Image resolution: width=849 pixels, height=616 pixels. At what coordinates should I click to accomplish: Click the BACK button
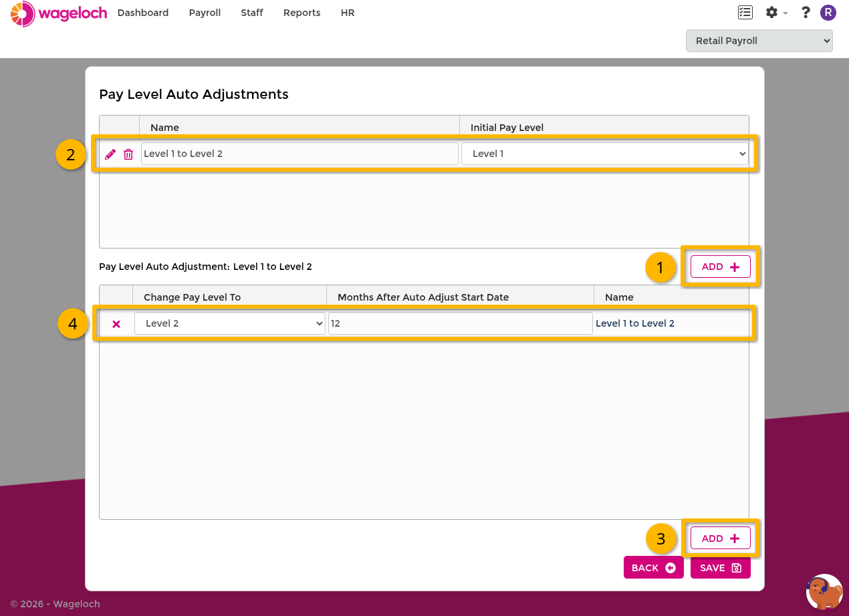[x=653, y=568]
